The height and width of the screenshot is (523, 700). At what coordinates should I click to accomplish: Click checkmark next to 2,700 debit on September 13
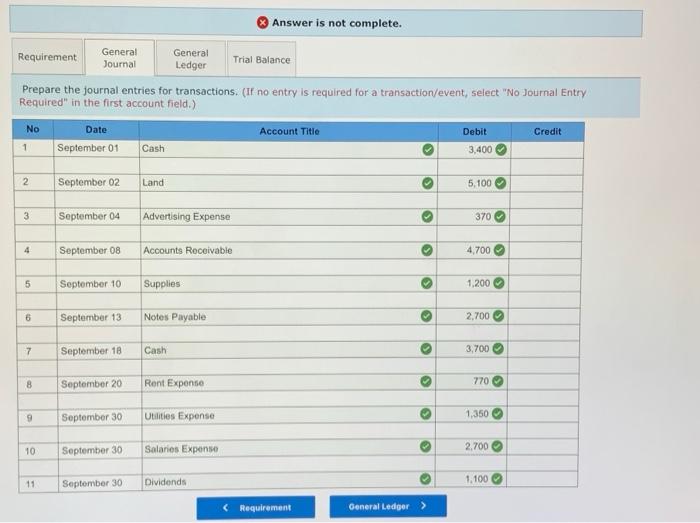tap(499, 316)
